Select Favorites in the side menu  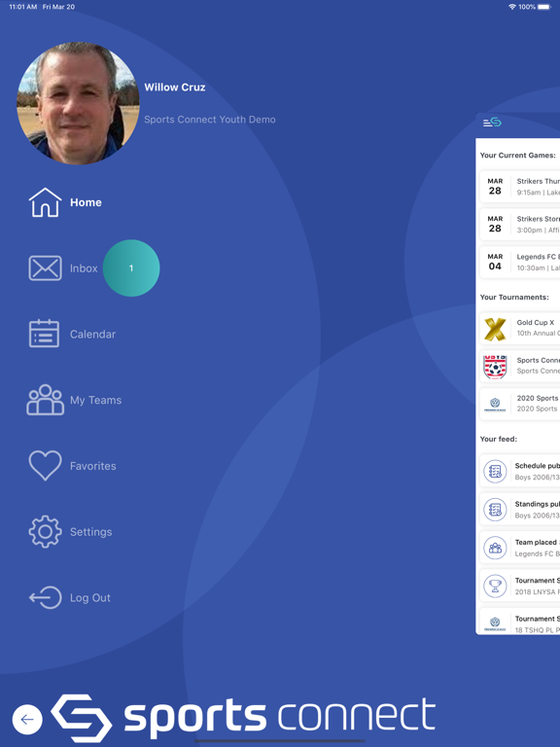(x=93, y=466)
